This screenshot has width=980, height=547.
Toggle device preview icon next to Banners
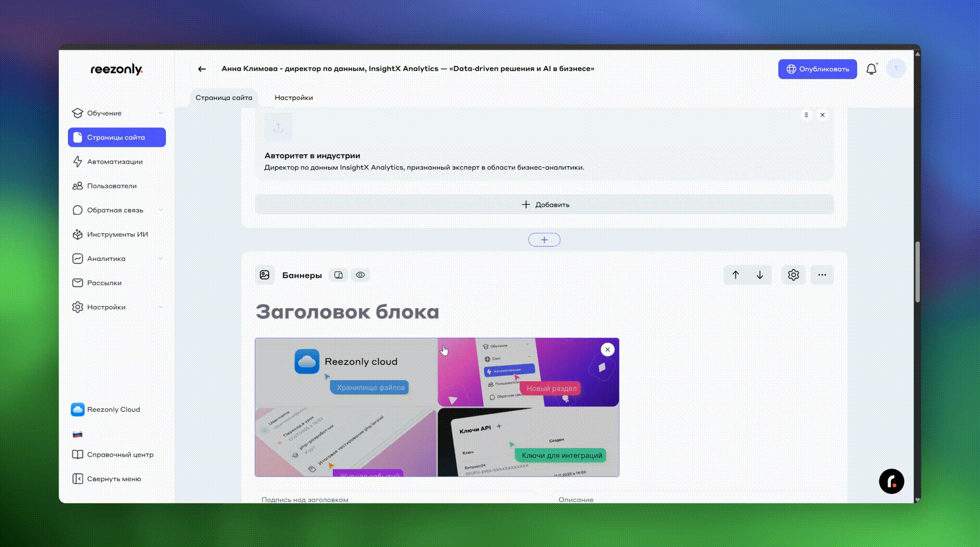point(338,275)
